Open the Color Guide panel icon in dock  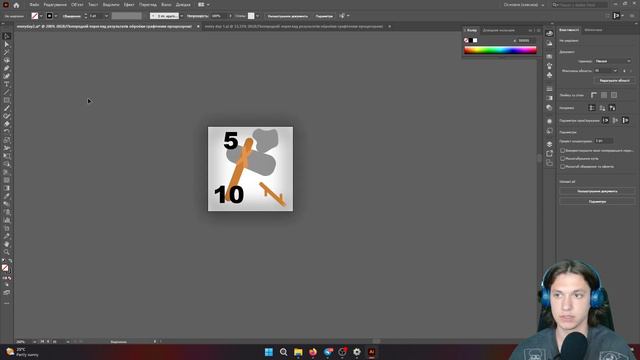(x=549, y=43)
